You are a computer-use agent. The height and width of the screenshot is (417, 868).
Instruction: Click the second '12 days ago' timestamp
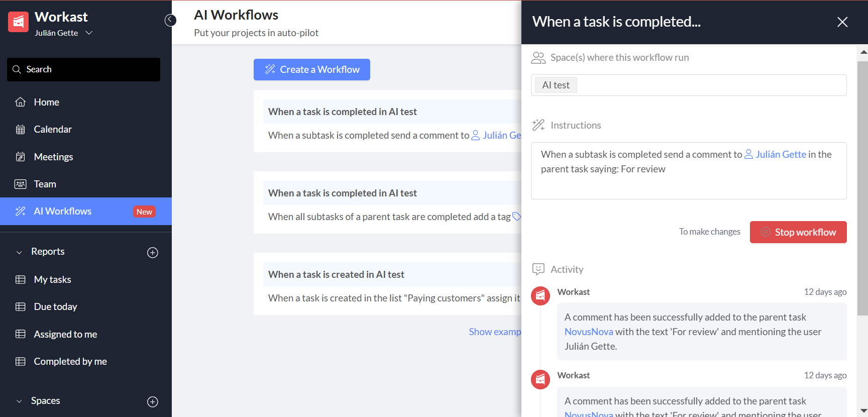[x=825, y=375]
